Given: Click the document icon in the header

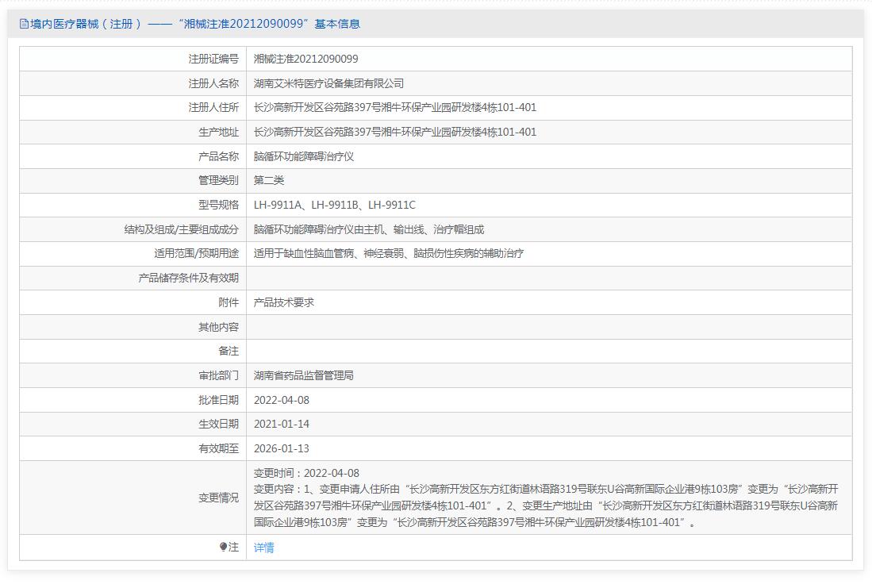Looking at the screenshot, I should point(23,24).
